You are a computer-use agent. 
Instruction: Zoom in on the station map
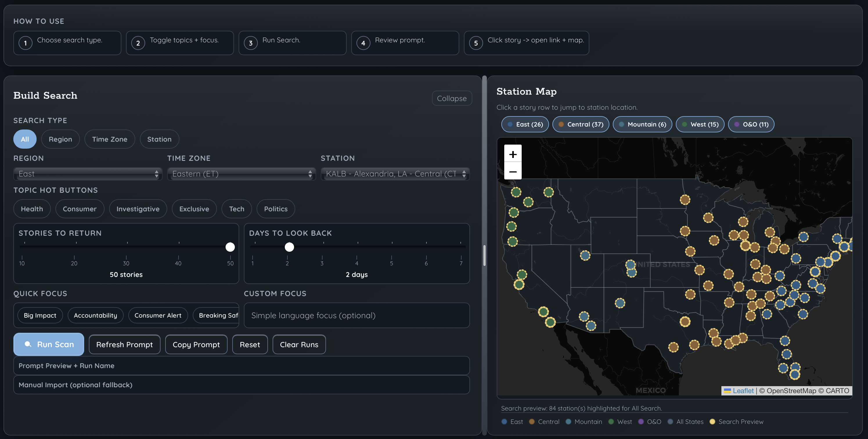point(512,154)
